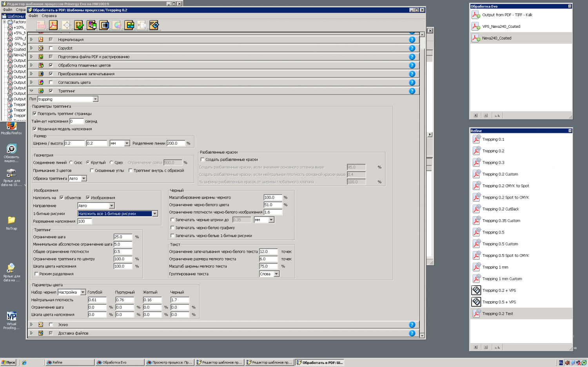
Task: Toggle Повторить треппинг страницы checkbox
Action: click(34, 114)
